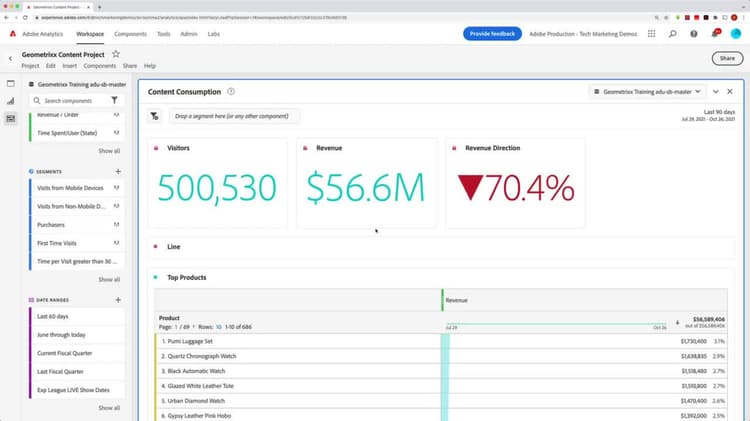Viewport: 750px width, 421px height.
Task: Open the left rail report suite selector
Action: 77,84
